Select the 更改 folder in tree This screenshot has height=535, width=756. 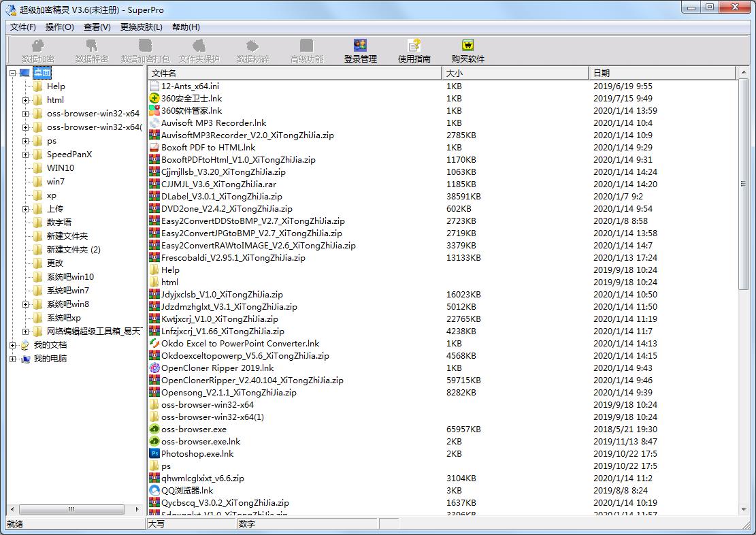[x=55, y=263]
